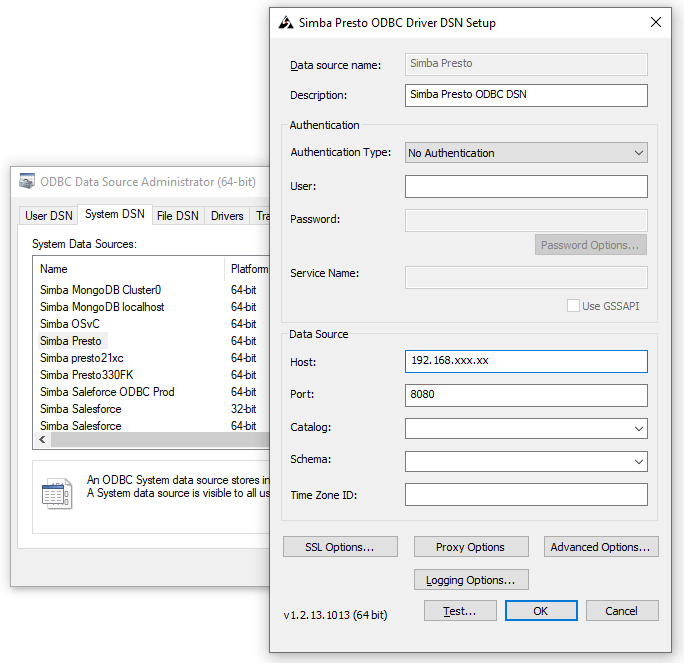Click the disabled Password Options button
Viewport: 684px width, 663px height.
591,245
